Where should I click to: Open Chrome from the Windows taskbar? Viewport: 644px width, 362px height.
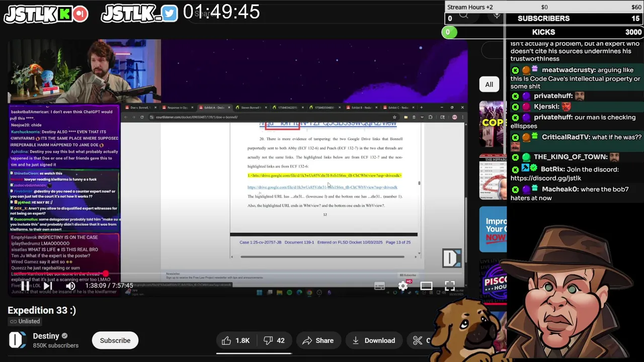pos(309,292)
